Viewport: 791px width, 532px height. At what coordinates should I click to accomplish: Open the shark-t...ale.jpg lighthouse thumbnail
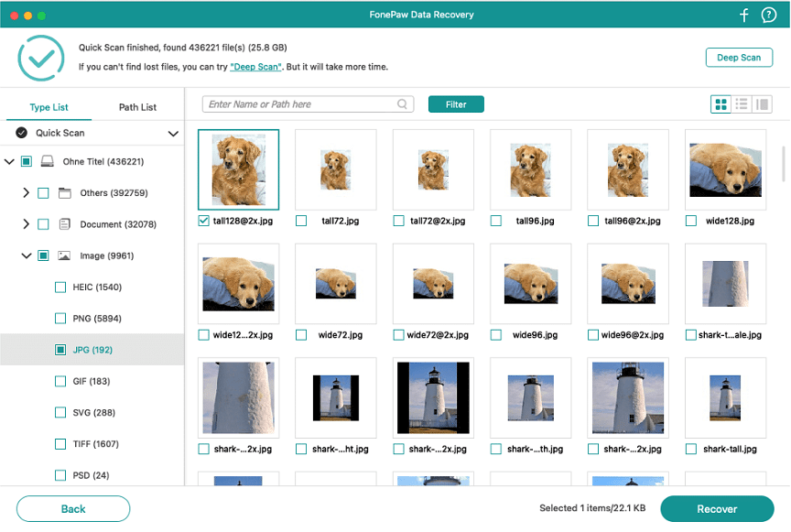coord(725,284)
